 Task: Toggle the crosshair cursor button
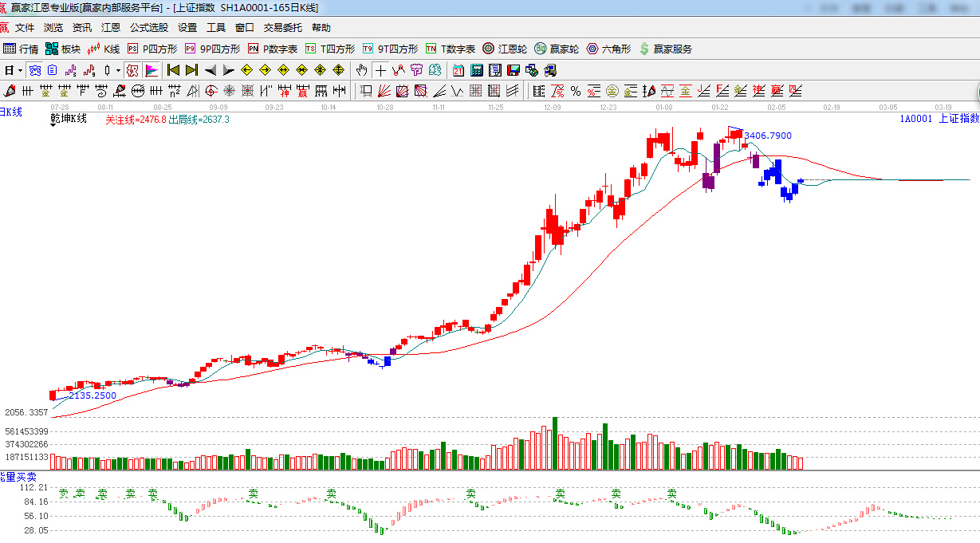pyautogui.click(x=381, y=70)
